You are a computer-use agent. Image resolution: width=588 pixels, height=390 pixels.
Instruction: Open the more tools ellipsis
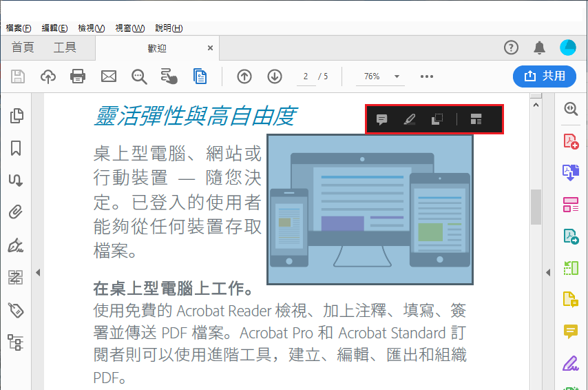[x=427, y=76]
